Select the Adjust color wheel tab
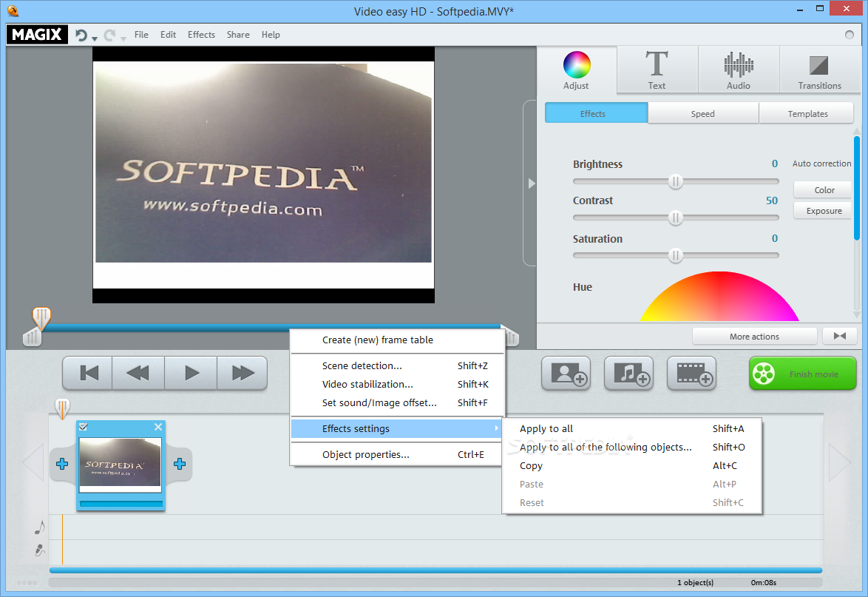Image resolution: width=868 pixels, height=597 pixels. point(576,70)
